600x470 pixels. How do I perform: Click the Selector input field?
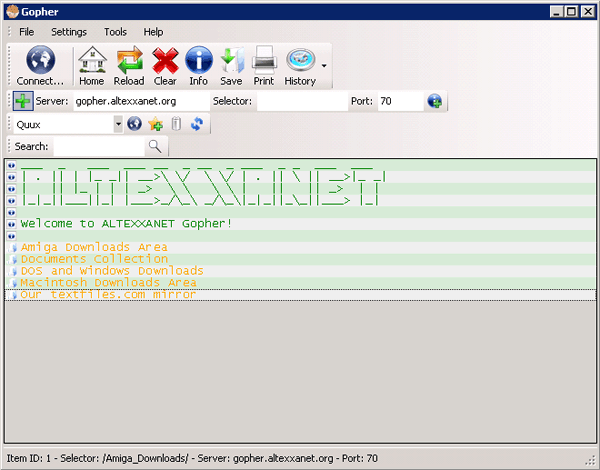click(x=300, y=101)
